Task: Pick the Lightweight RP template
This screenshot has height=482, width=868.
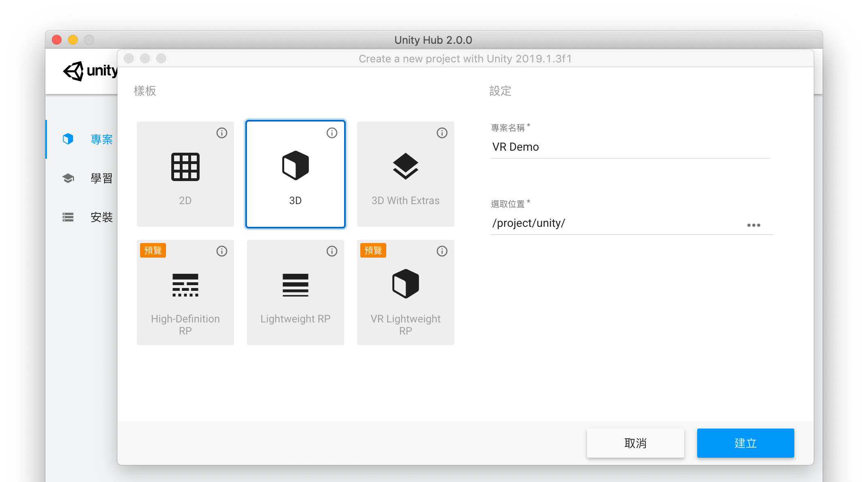Action: click(x=296, y=292)
